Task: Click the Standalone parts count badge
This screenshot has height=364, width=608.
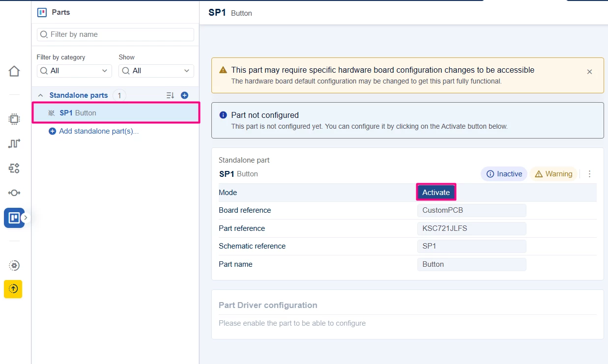Action: [119, 95]
